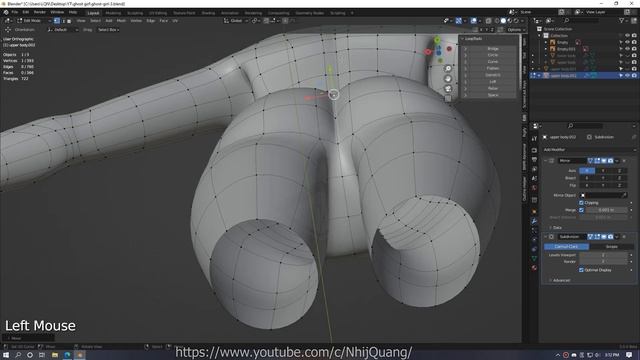
Task: Expand Advanced section in Subdivision modifier
Action: (560, 280)
